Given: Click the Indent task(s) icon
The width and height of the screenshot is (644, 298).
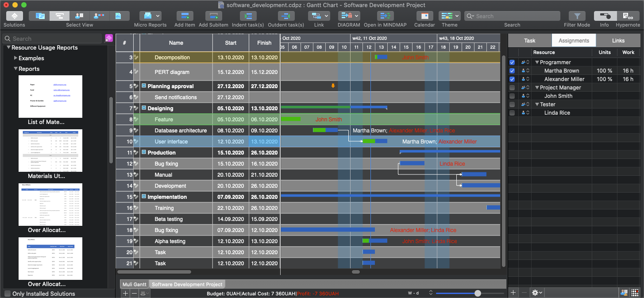Looking at the screenshot, I should click(x=248, y=16).
